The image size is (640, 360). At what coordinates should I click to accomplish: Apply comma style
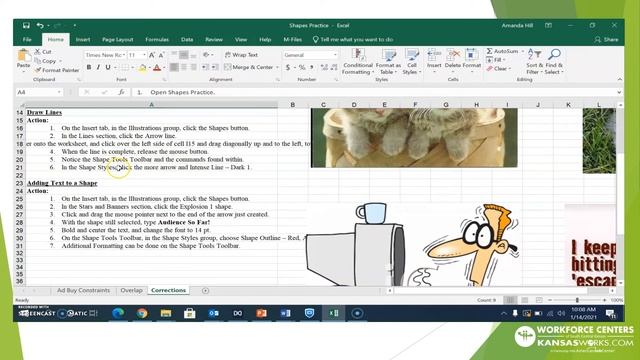pos(311,67)
